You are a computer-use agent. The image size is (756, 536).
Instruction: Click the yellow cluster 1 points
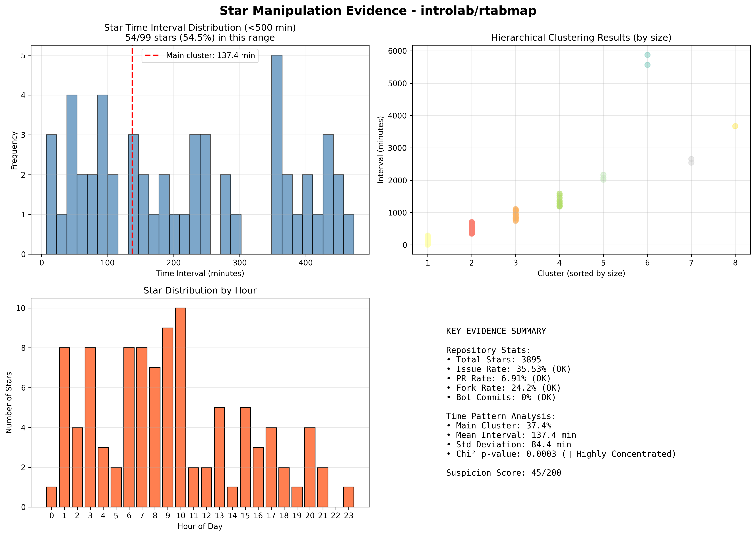[x=427, y=240]
